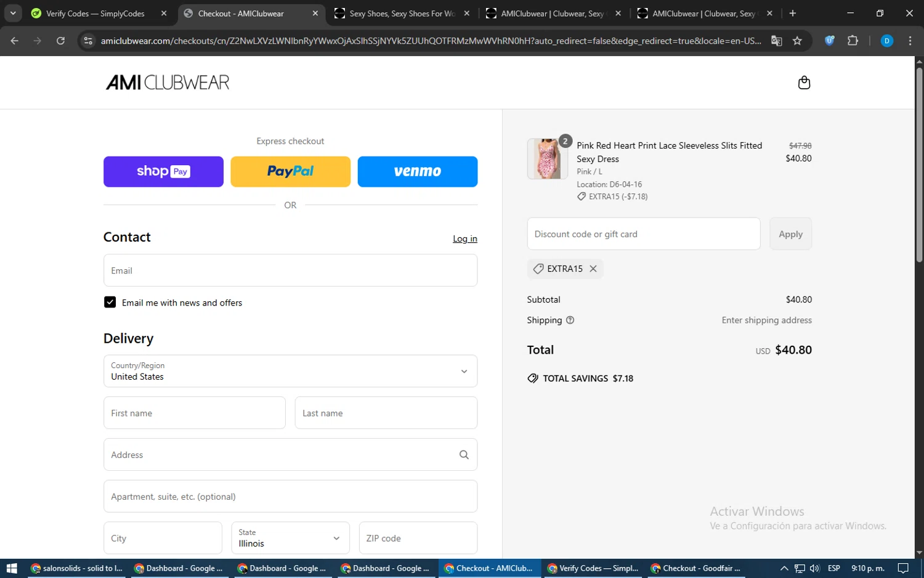Switch to the fourth AMIClubwear Clubwear tab
The width and height of the screenshot is (924, 578).
[553, 13]
